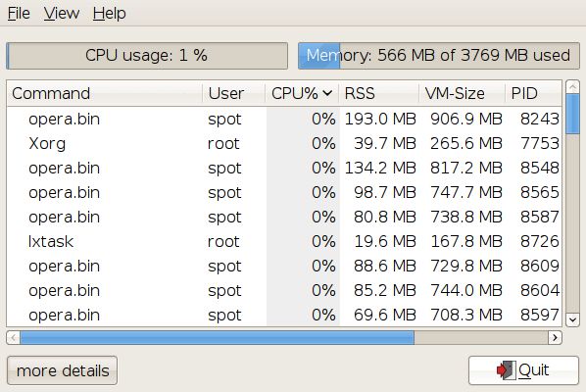
Task: Click the more details button
Action: click(62, 370)
